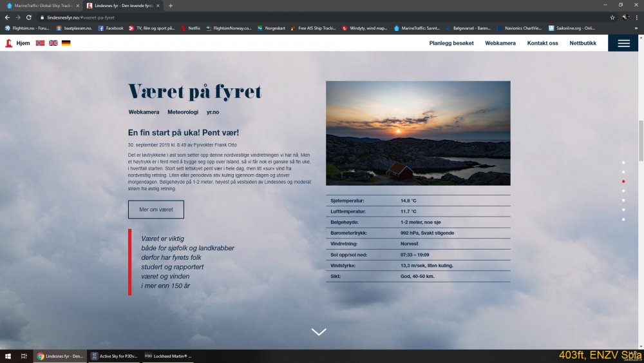Click the Hjem home link

point(23,43)
